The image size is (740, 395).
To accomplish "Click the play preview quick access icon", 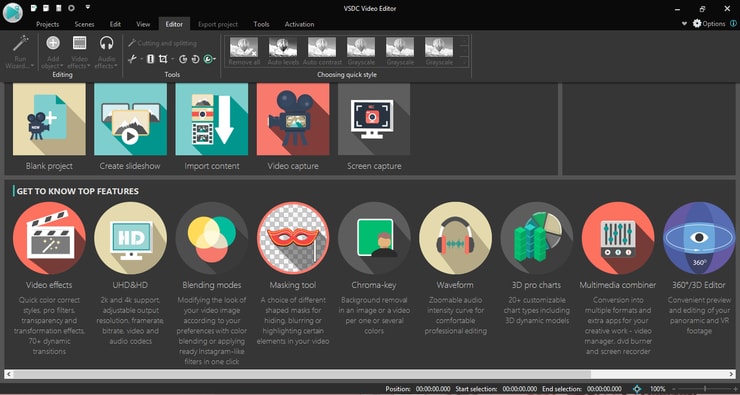I will tap(71, 8).
